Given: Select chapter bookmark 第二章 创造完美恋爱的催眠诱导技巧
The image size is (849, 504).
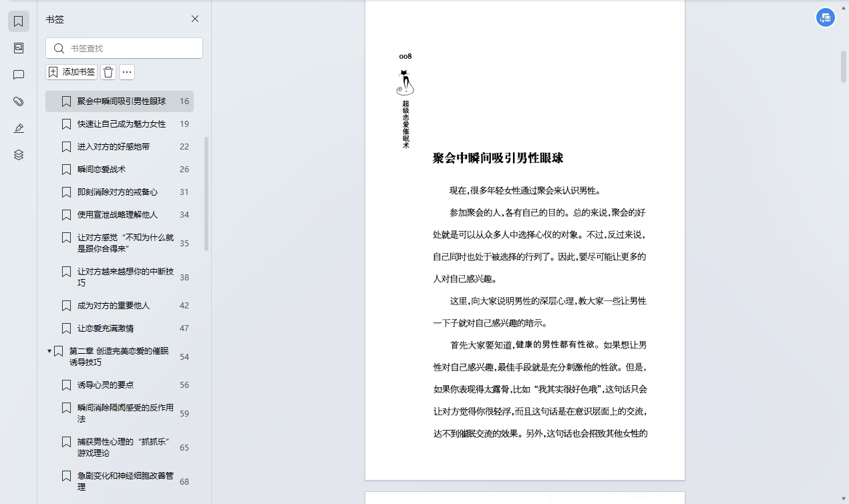Looking at the screenshot, I should [x=120, y=356].
